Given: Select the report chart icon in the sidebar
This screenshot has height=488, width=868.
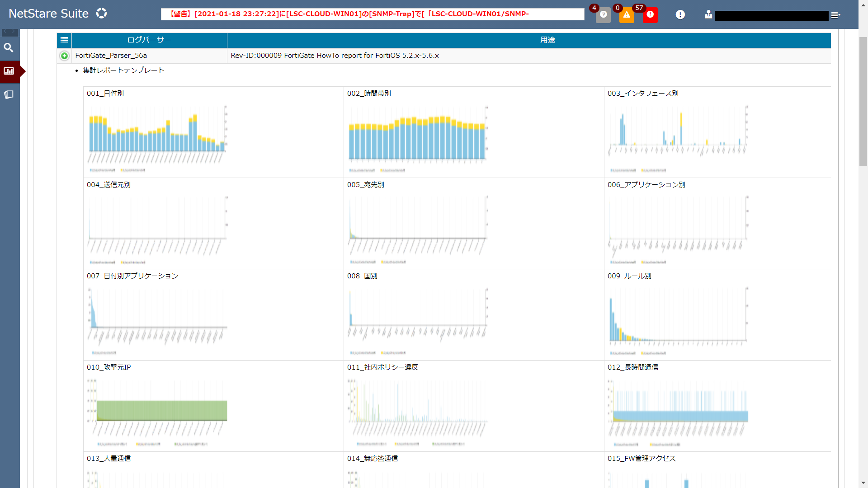Looking at the screenshot, I should click(9, 71).
